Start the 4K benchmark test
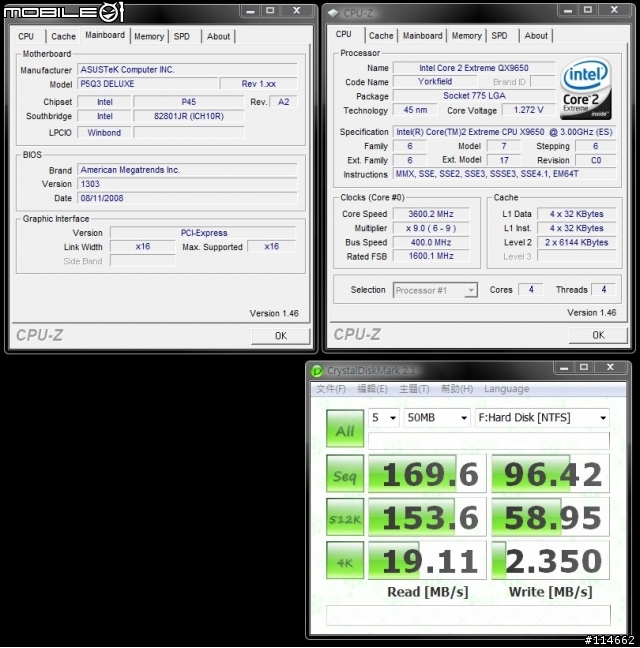The height and width of the screenshot is (648, 640). click(x=345, y=560)
